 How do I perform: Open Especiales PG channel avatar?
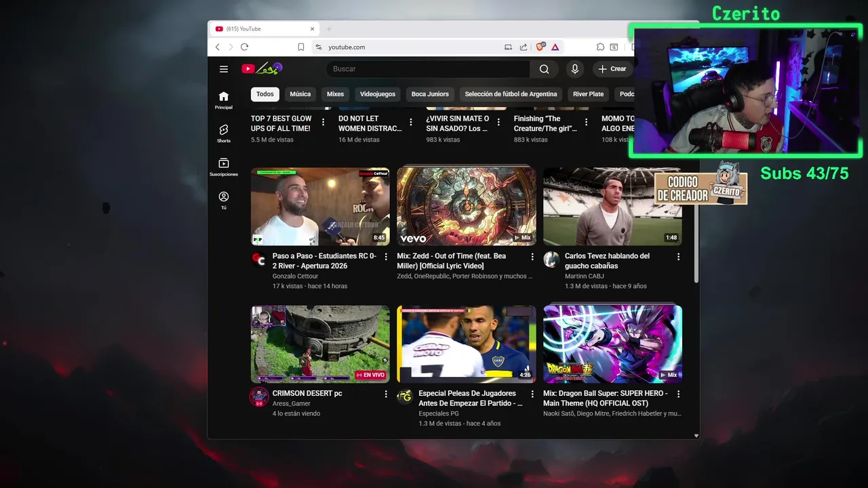405,397
